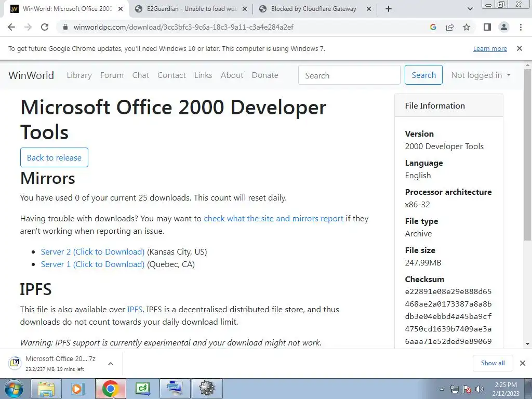Click the padlock site info icon
Viewport: 532px width, 399px height.
click(65, 27)
